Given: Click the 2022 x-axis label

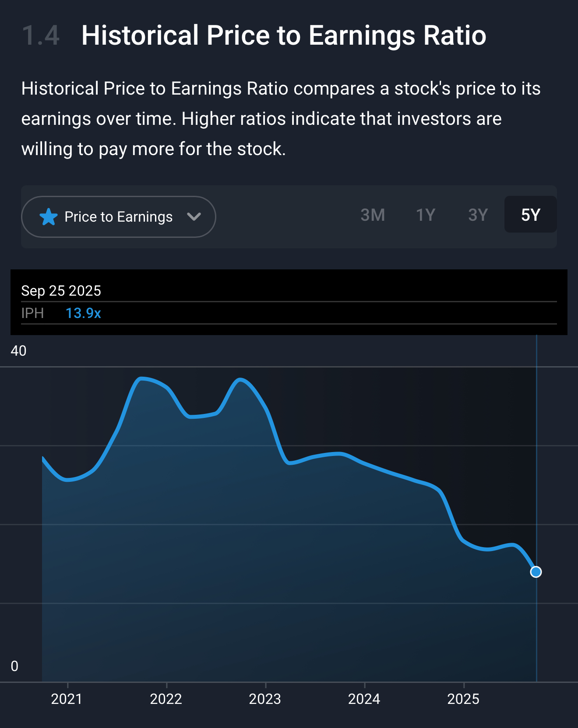Looking at the screenshot, I should [x=166, y=699].
